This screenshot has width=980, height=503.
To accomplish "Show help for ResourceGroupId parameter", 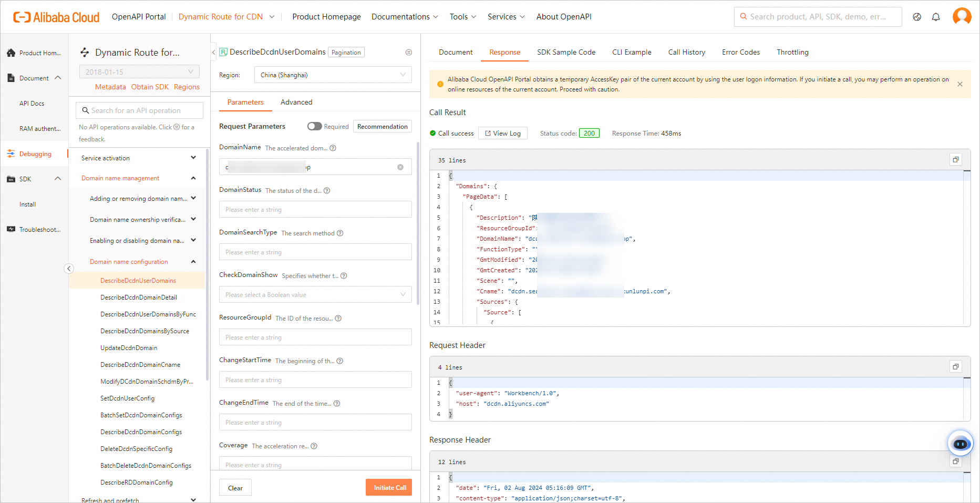I will [338, 319].
